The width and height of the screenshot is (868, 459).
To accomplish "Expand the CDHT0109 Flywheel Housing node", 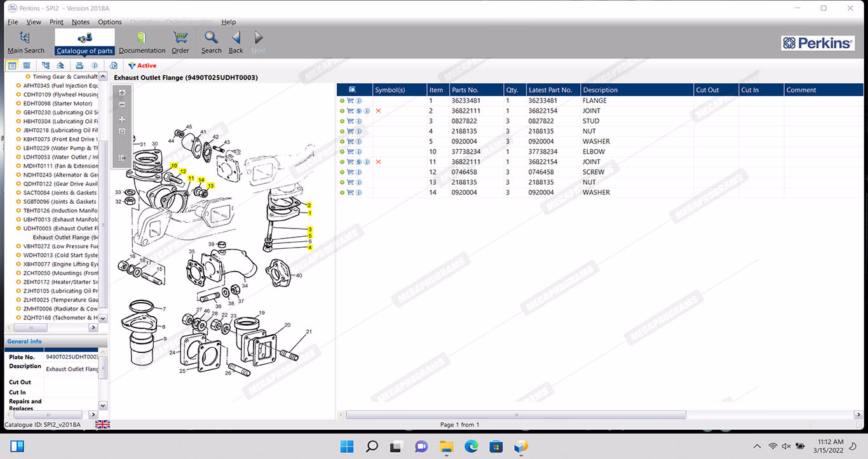I will pyautogui.click(x=18, y=95).
